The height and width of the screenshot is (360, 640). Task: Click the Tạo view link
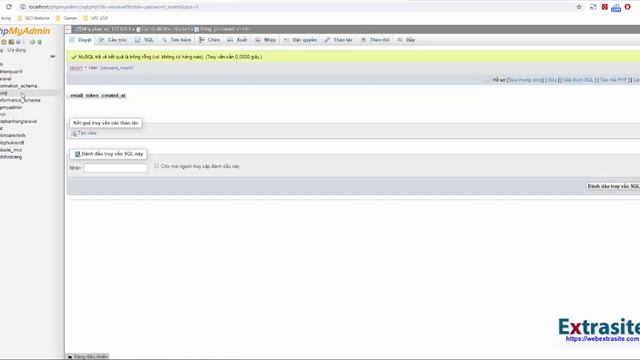point(84,133)
